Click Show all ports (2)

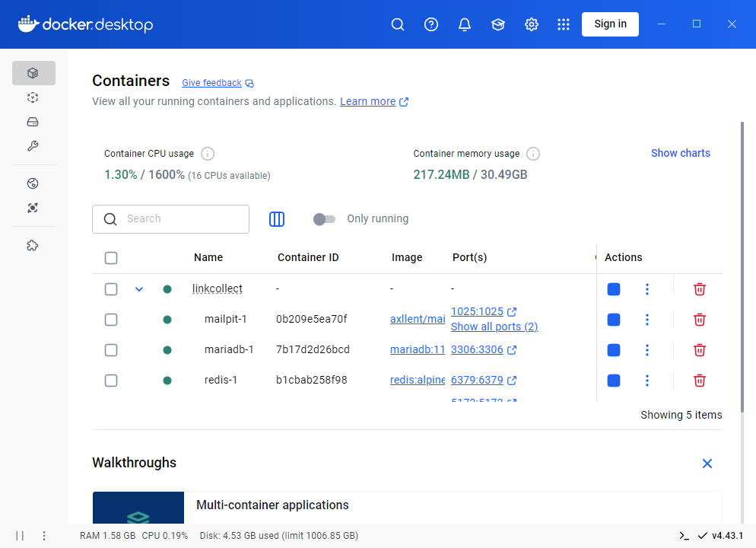494,327
